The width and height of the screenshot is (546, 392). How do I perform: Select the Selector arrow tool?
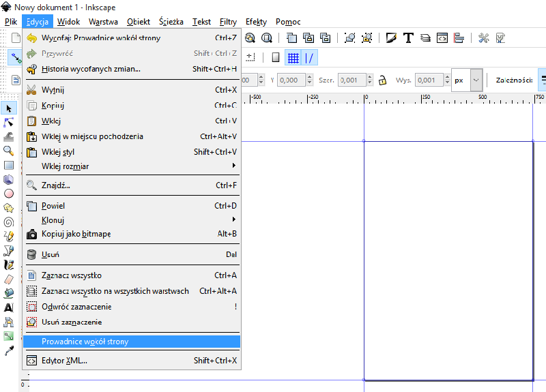pos(9,108)
